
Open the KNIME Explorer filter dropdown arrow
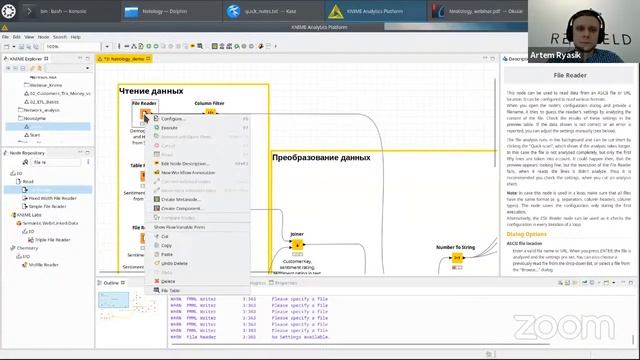[87, 68]
